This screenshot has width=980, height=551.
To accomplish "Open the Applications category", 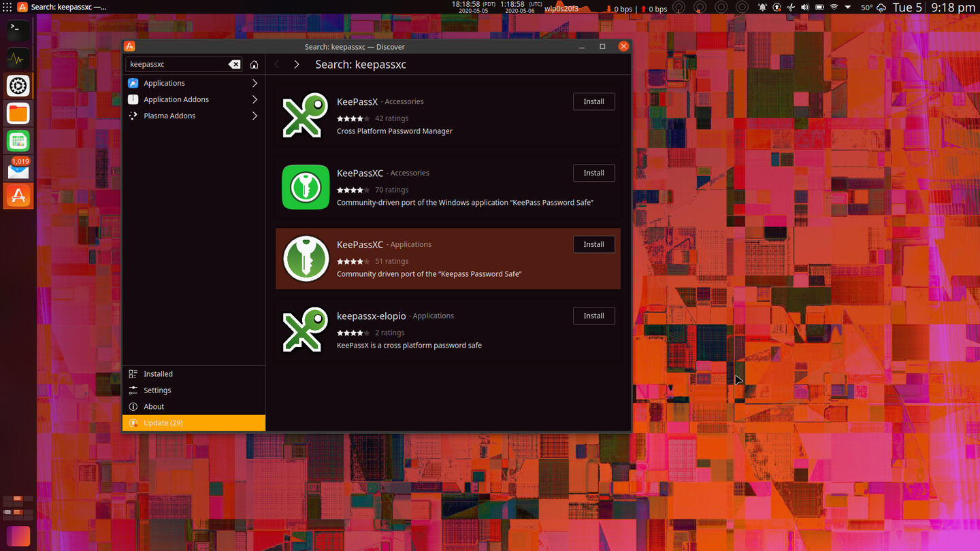I will pyautogui.click(x=194, y=83).
